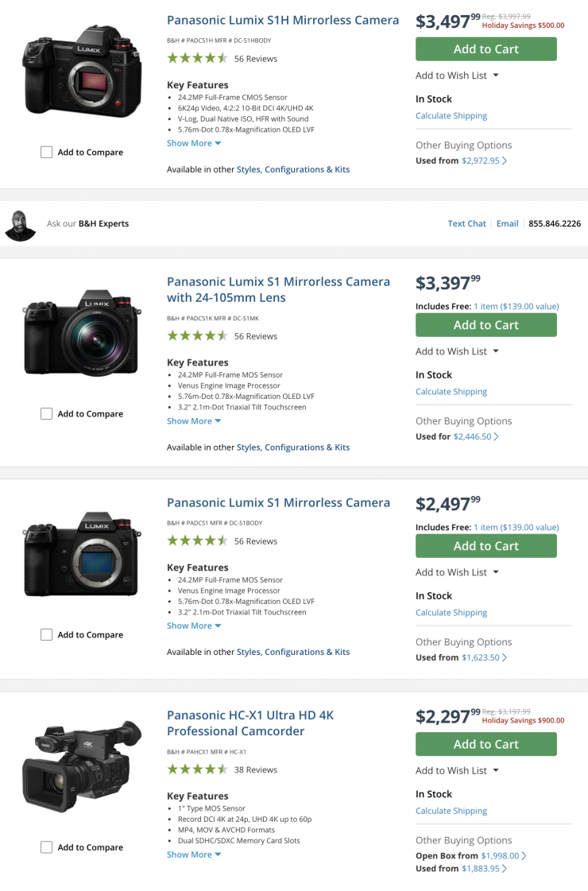This screenshot has height=891, width=588.
Task: Click the HC-X1 camcorder star rating
Action: (197, 769)
